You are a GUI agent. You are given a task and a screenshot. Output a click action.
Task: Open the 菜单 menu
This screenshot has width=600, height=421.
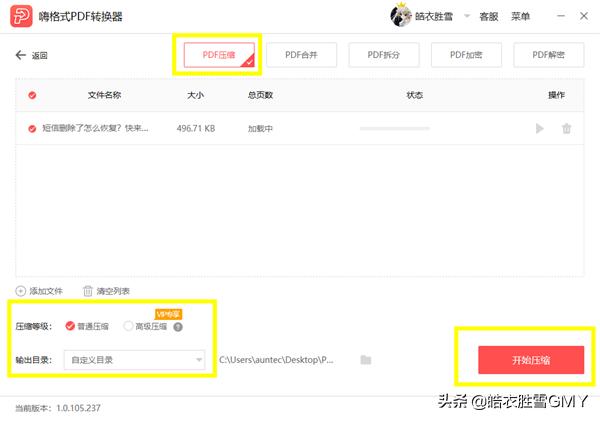[520, 16]
